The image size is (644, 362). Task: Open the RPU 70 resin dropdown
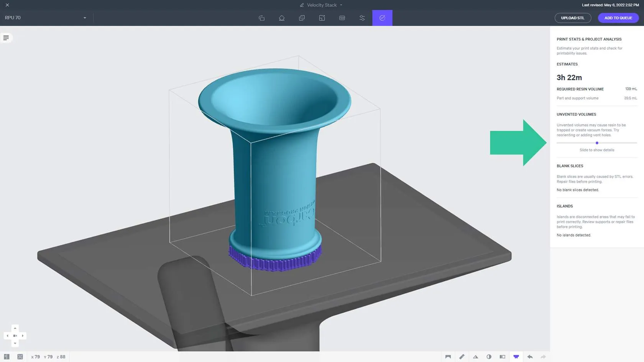[46, 18]
